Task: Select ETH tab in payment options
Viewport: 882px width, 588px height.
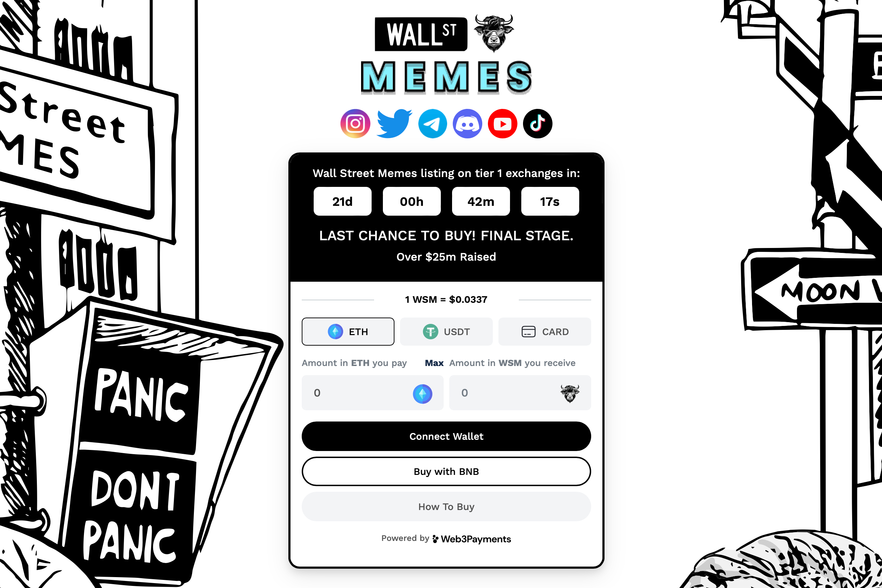Action: pos(348,331)
